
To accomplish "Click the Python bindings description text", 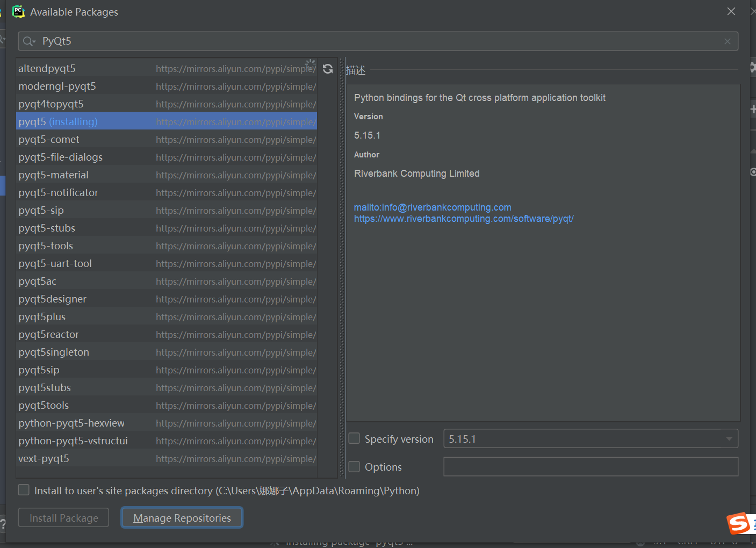I will [x=480, y=98].
